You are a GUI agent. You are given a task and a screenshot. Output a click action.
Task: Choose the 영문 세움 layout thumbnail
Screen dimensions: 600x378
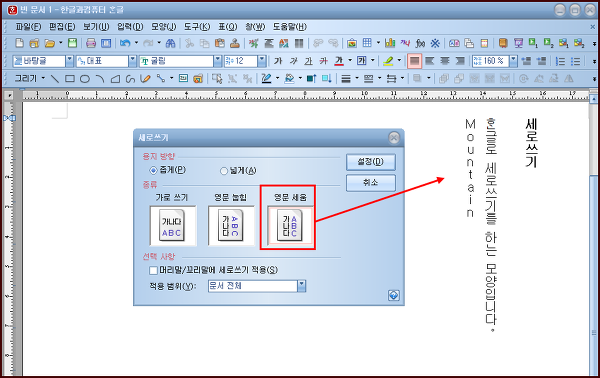point(290,226)
